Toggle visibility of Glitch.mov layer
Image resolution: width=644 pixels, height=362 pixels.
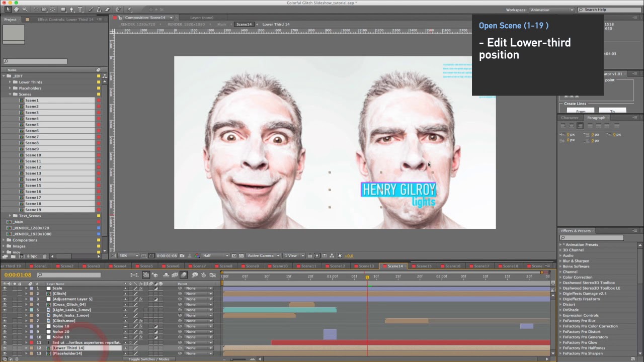click(5, 321)
